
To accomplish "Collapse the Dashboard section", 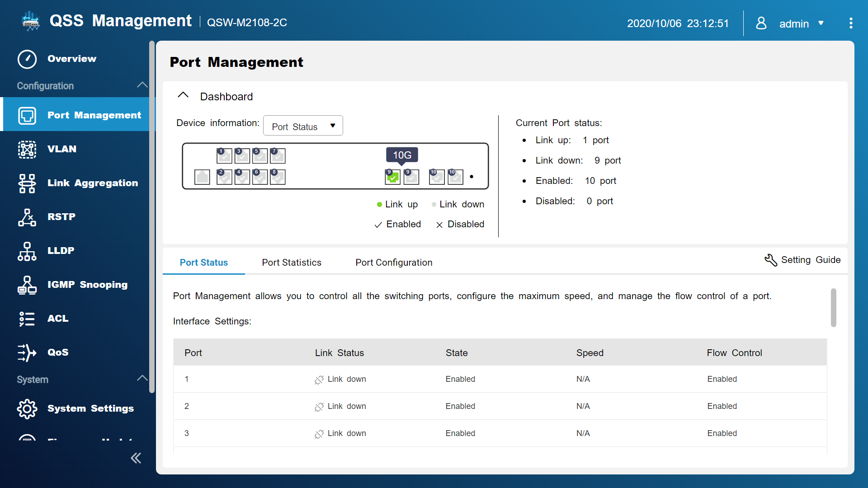I will click(183, 95).
